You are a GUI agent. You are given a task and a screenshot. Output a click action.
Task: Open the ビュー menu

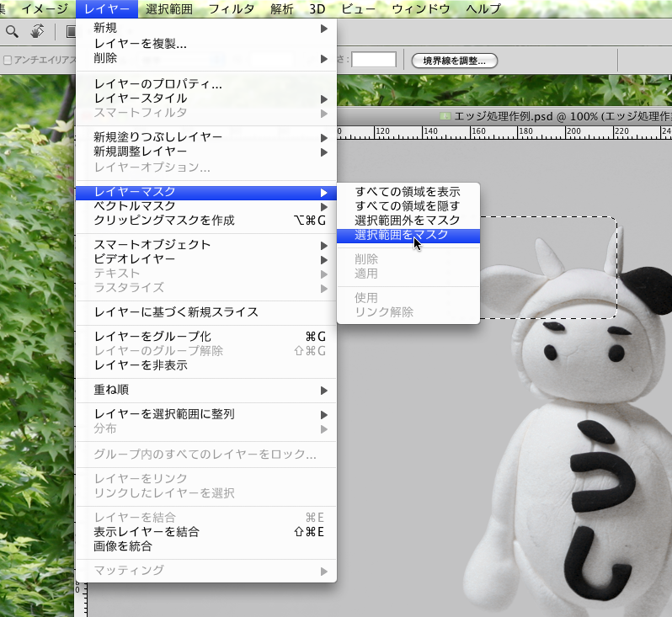(358, 9)
